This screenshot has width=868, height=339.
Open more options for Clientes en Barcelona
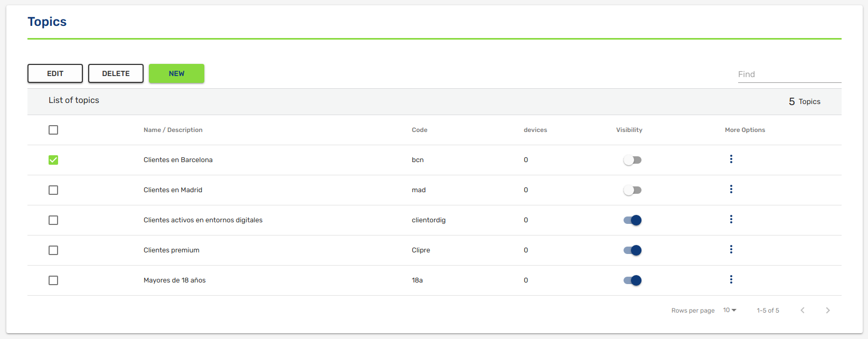tap(731, 159)
